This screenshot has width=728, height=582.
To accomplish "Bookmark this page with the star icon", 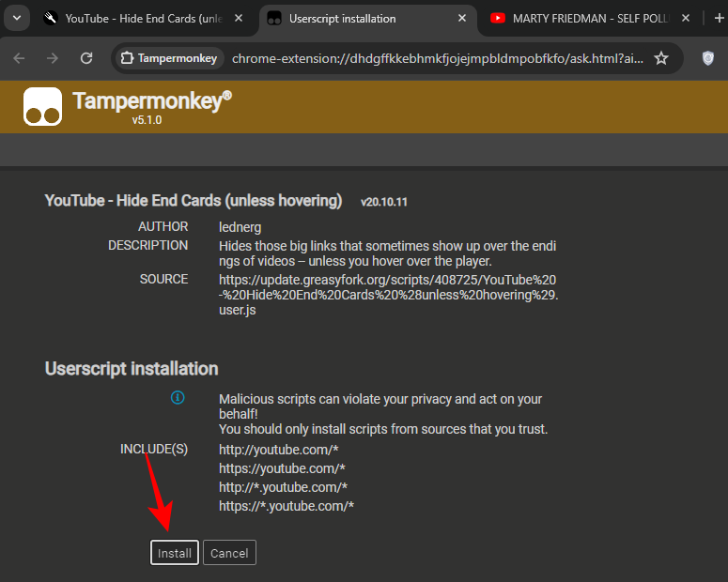I will coord(661,58).
